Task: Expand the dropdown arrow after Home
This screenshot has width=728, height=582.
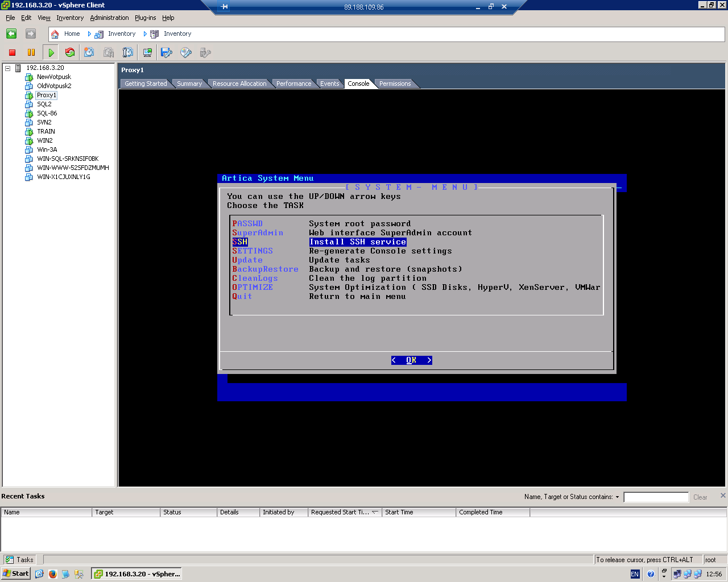Action: (x=89, y=34)
